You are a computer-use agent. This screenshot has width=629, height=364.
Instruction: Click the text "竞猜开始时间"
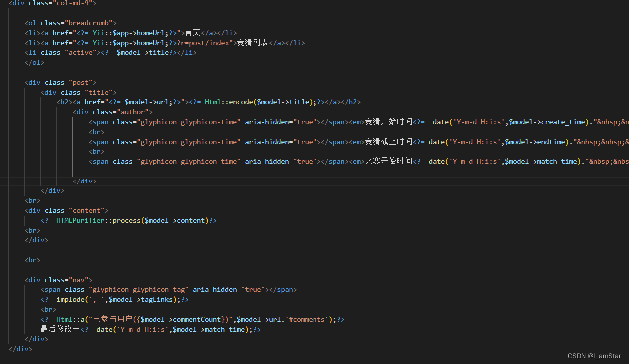coord(389,122)
